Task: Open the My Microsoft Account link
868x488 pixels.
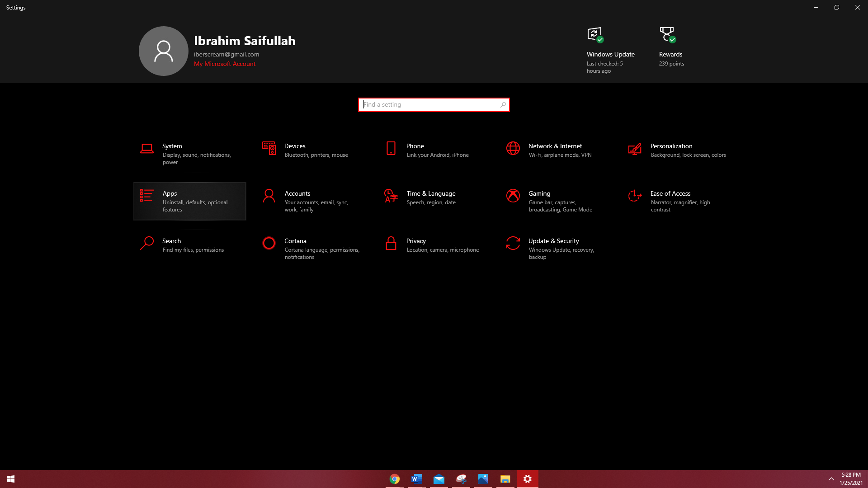Action: click(x=225, y=64)
